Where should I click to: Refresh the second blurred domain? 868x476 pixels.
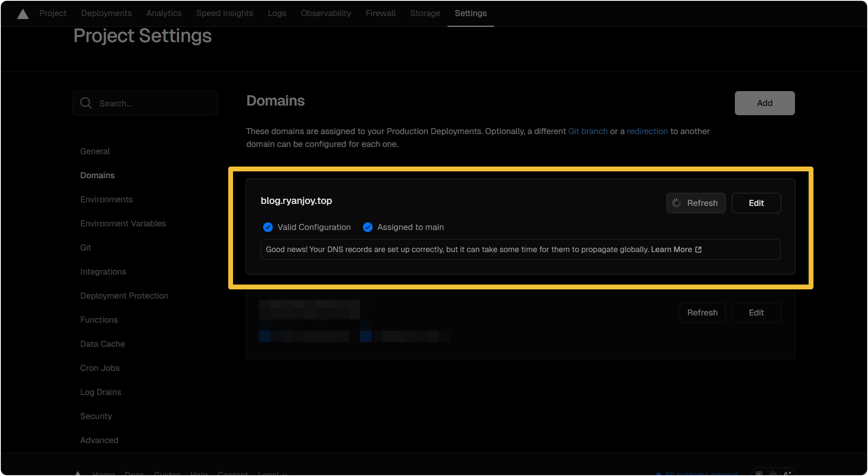[702, 313]
